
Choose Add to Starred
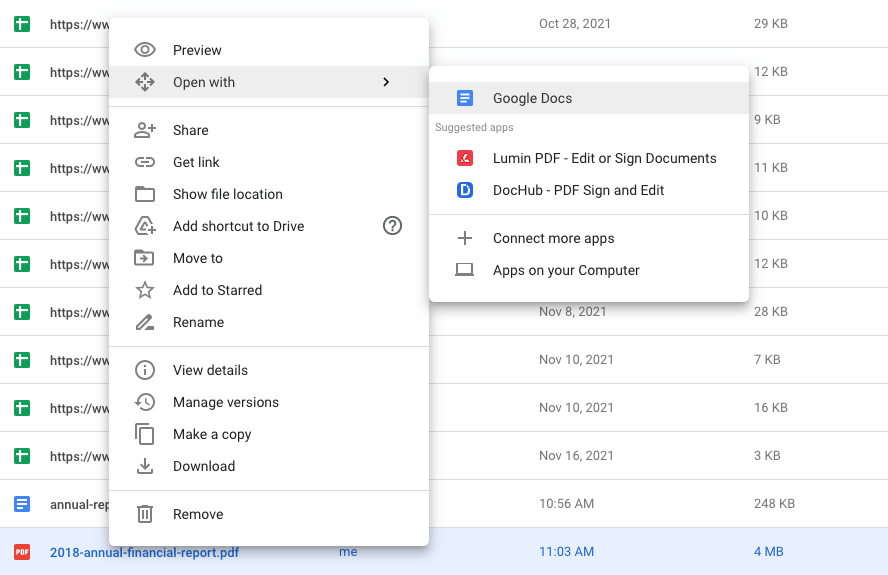pos(269,290)
